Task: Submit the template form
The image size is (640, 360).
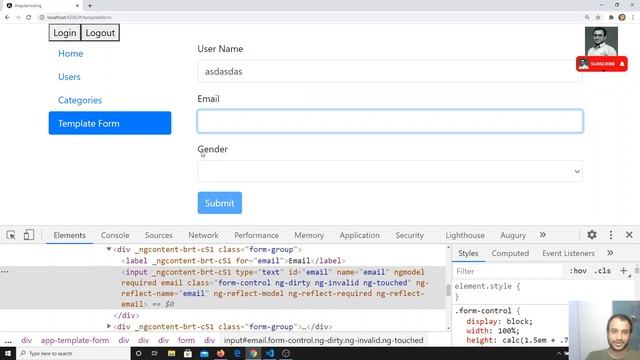Action: point(220,203)
